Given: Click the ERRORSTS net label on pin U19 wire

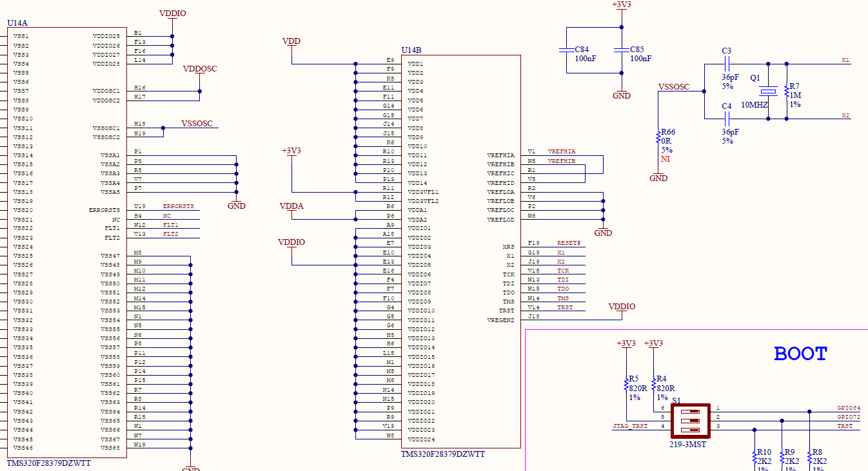Looking at the screenshot, I should (178, 207).
